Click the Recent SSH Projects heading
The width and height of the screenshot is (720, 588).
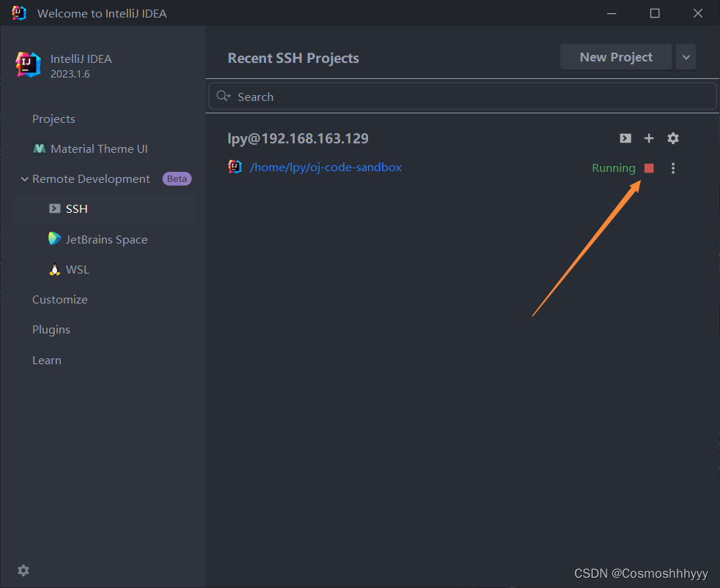[293, 59]
